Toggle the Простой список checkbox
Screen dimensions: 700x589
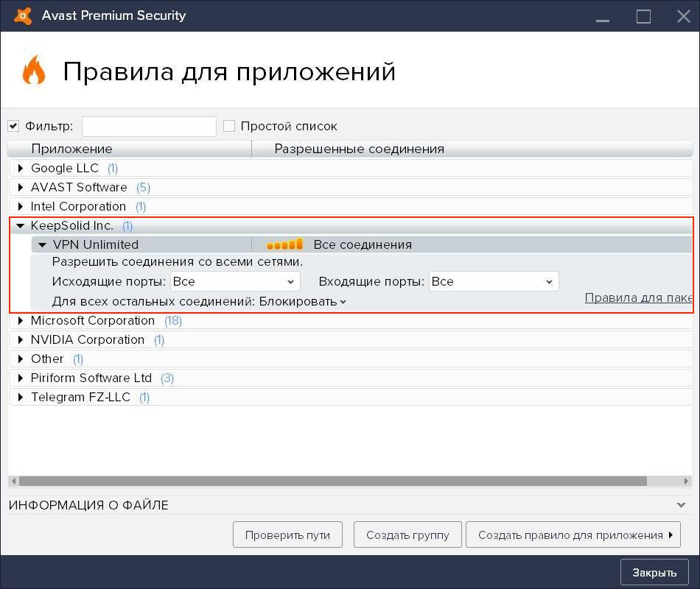(229, 126)
